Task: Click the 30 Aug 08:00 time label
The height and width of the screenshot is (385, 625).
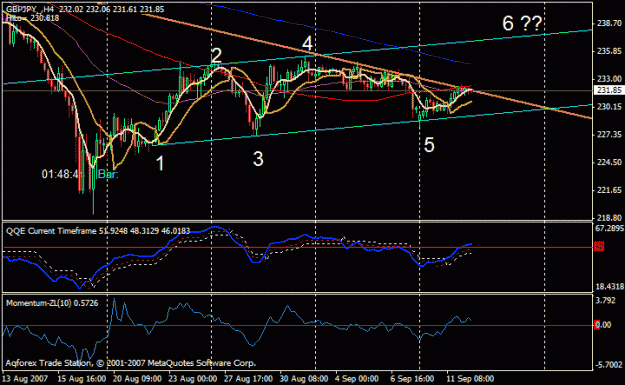Action: pos(303,379)
